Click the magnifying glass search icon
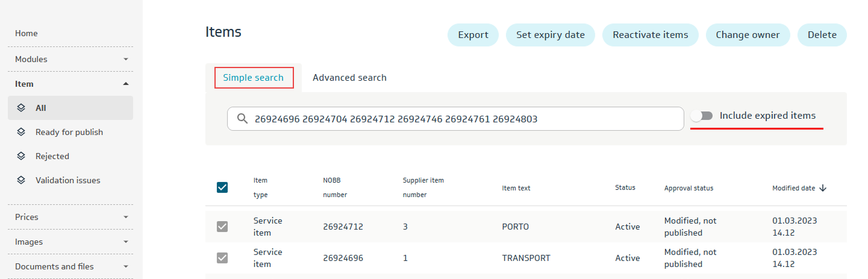The width and height of the screenshot is (868, 279). [242, 119]
